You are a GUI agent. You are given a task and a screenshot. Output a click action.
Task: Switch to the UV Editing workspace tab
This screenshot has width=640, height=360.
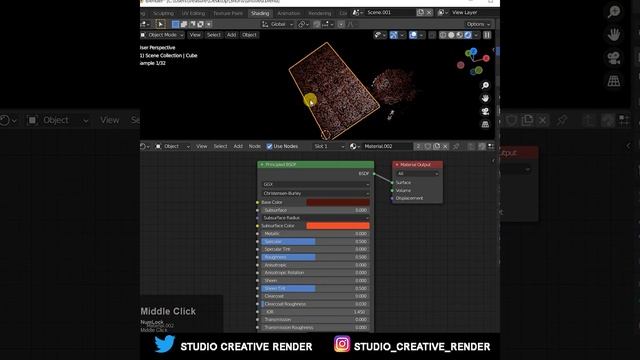193,13
